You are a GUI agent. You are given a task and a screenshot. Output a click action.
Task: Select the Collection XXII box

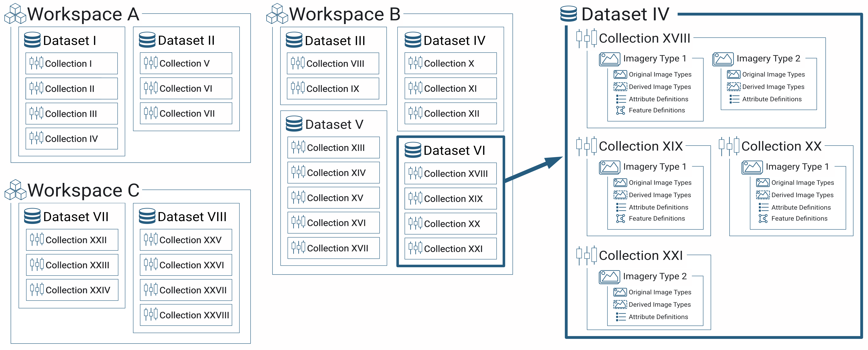coord(72,239)
